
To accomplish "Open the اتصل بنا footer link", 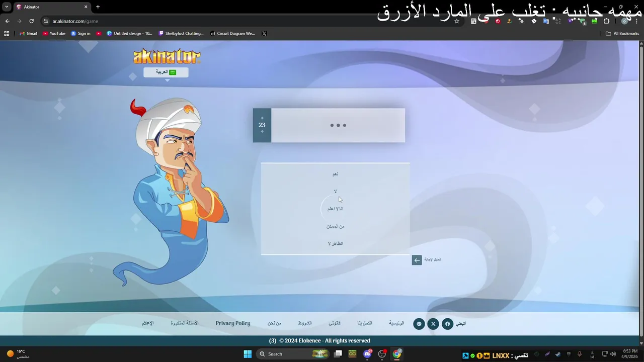I will [x=365, y=323].
